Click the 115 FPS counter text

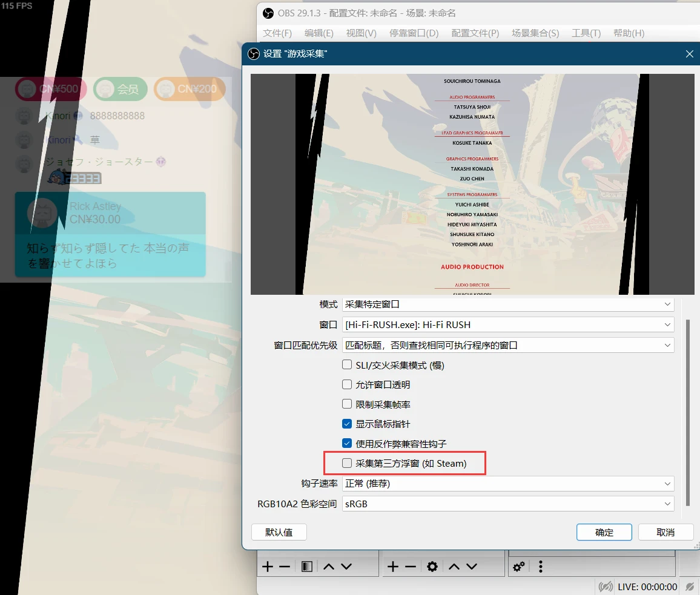[x=16, y=6]
